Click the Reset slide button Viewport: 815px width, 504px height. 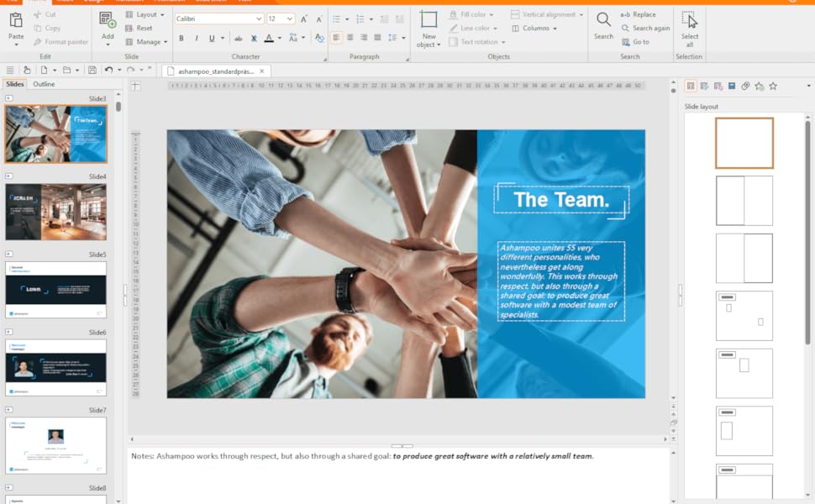point(139,28)
